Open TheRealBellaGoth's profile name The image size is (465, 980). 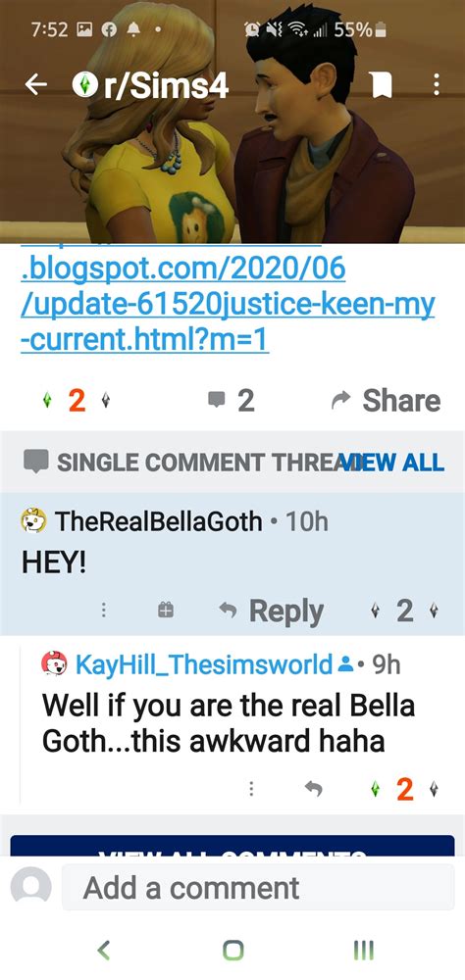pyautogui.click(x=158, y=520)
